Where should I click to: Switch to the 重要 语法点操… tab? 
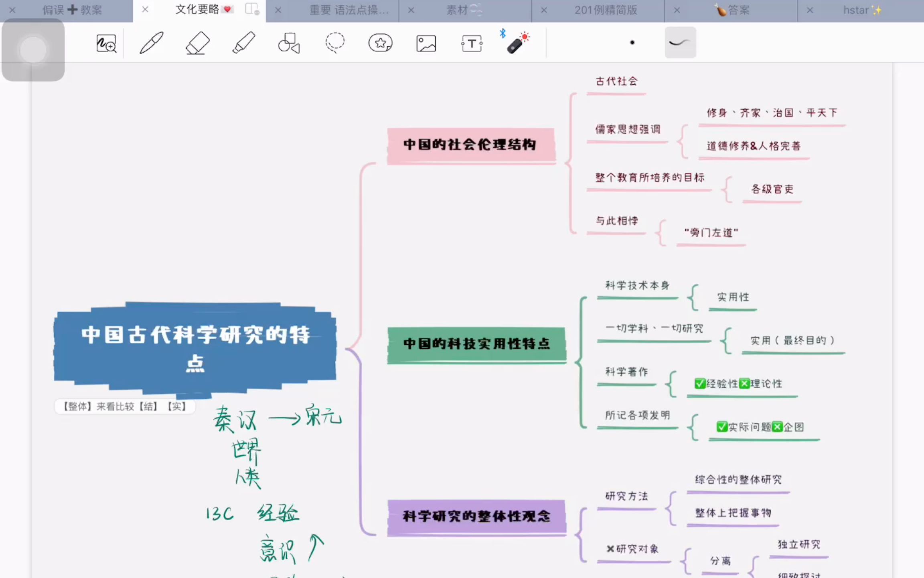(x=349, y=10)
